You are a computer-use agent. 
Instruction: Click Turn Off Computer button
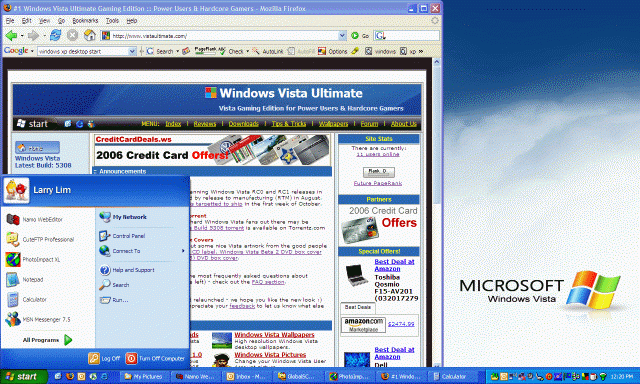[156, 358]
